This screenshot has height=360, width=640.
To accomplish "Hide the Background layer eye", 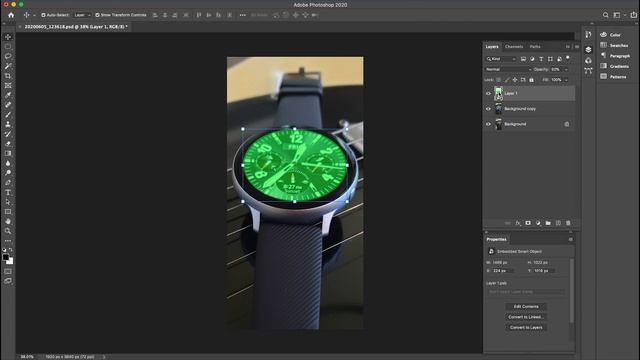I will pos(488,124).
